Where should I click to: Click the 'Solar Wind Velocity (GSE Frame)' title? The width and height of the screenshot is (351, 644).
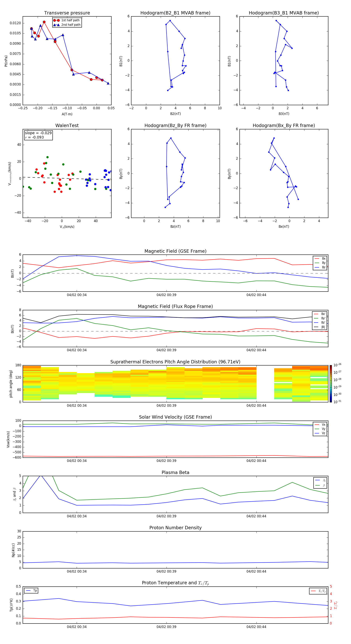click(175, 417)
